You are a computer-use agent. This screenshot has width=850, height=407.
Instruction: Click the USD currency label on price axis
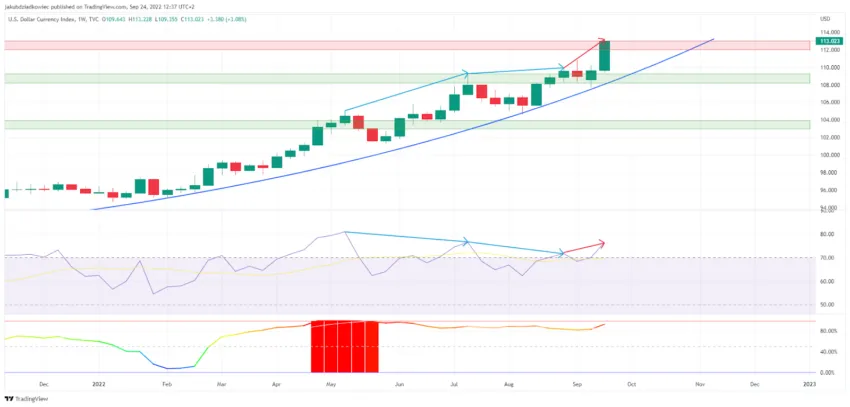pos(825,20)
